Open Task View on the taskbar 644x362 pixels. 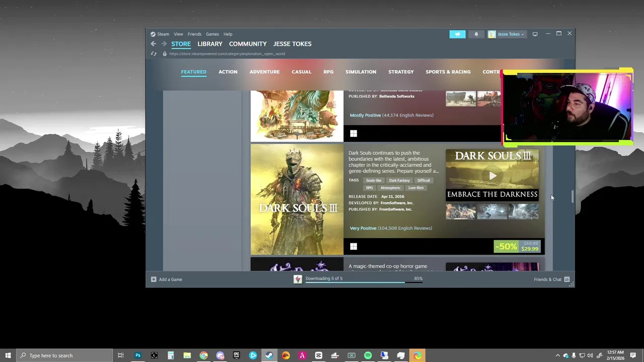(x=121, y=355)
